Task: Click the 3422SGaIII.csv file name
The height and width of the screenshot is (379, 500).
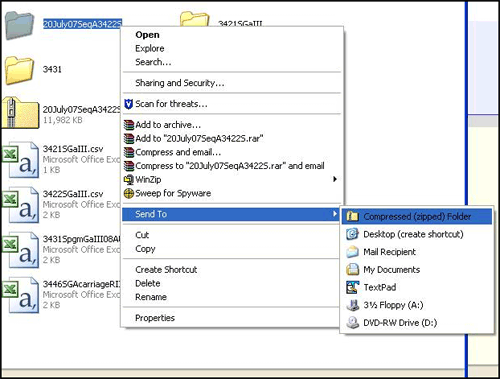Action: tap(73, 194)
